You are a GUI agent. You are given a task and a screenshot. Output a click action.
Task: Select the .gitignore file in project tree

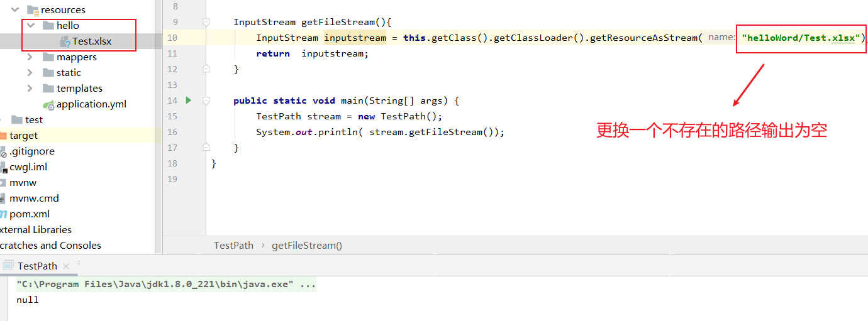(31, 151)
